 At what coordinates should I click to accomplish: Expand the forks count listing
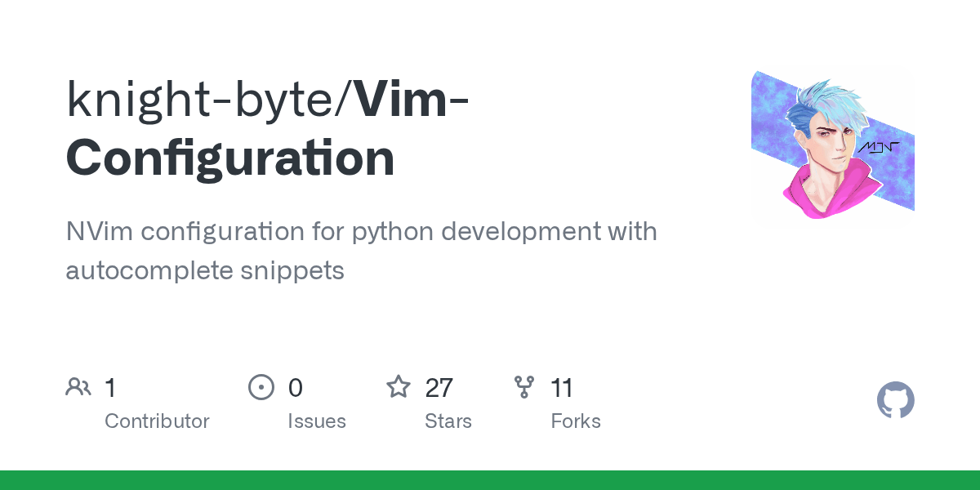coord(562,387)
